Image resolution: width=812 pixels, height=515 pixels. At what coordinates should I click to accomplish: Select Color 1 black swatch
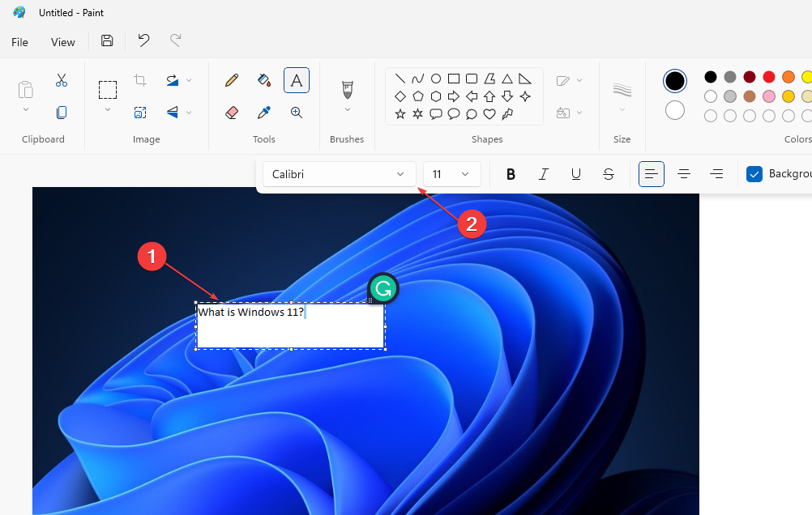tap(675, 81)
